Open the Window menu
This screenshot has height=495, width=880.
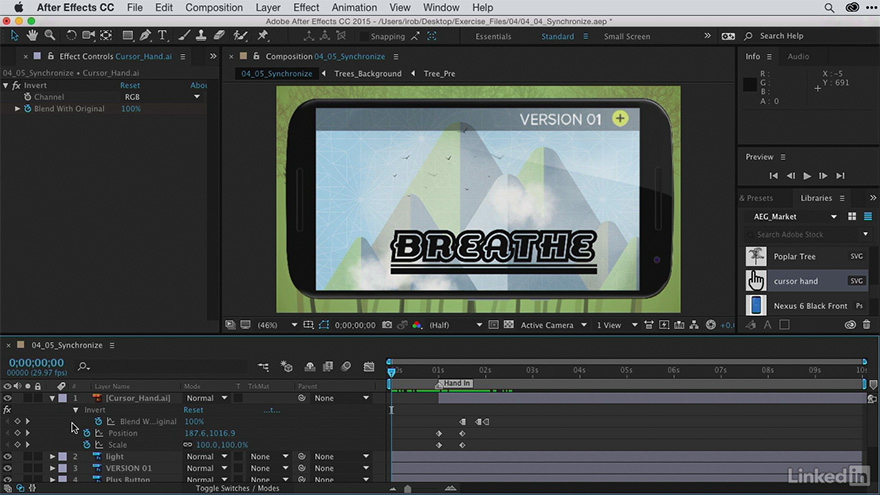coord(441,8)
